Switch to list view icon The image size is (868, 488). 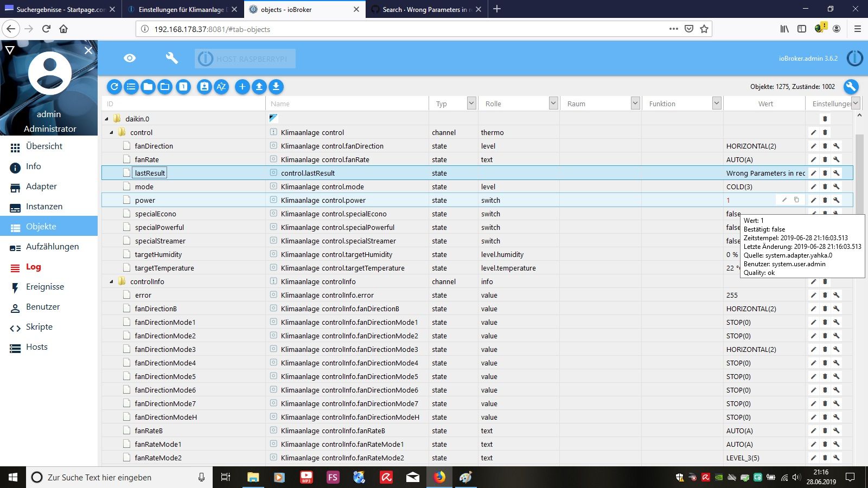point(131,86)
